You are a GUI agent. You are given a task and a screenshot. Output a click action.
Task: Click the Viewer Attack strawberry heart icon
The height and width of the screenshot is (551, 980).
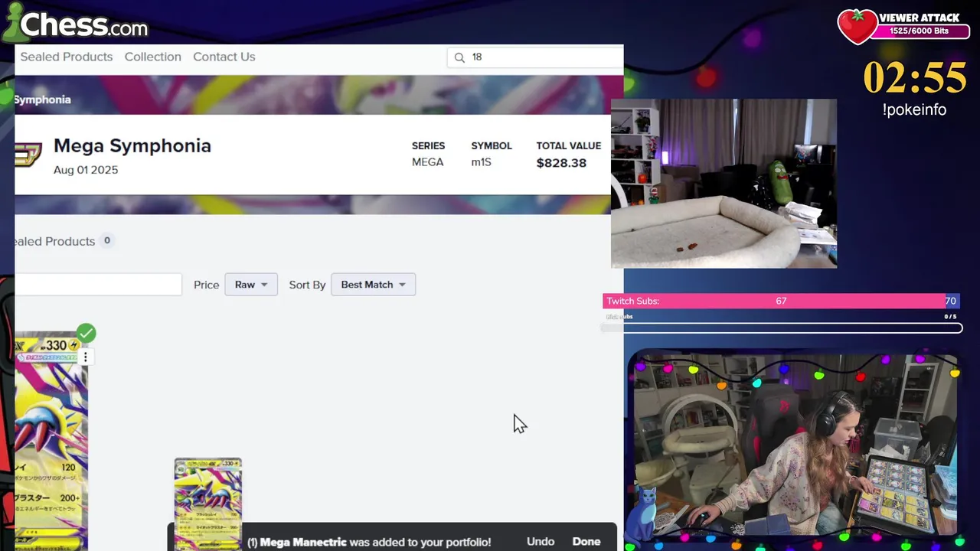pos(857,26)
